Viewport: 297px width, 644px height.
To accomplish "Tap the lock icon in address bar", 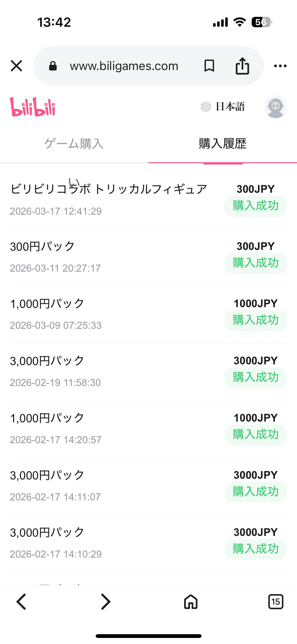I will tap(53, 66).
